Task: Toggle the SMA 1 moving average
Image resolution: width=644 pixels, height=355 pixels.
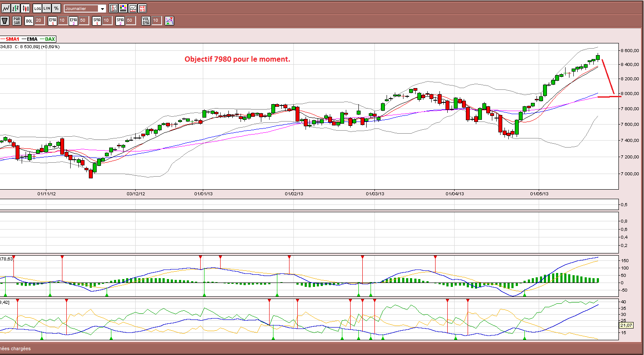Action: click(97, 20)
